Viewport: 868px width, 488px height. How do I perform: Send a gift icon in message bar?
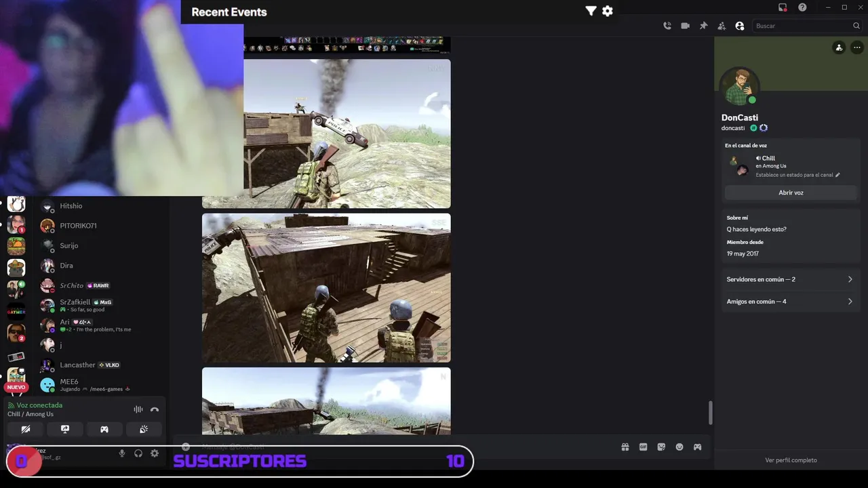tap(625, 447)
